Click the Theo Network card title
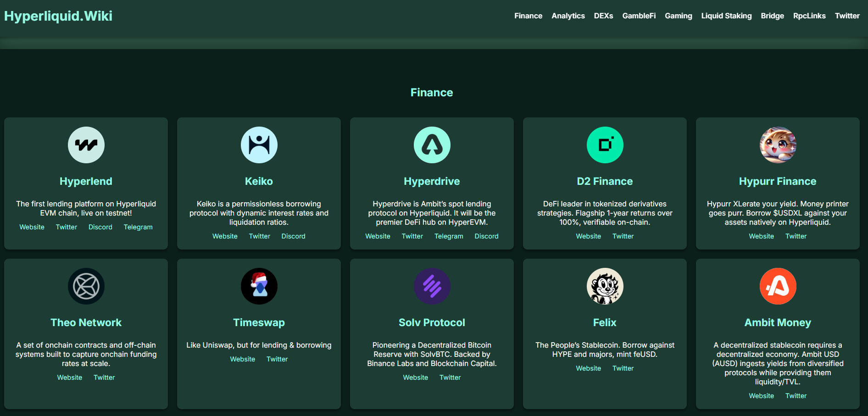868x416 pixels. [x=86, y=322]
